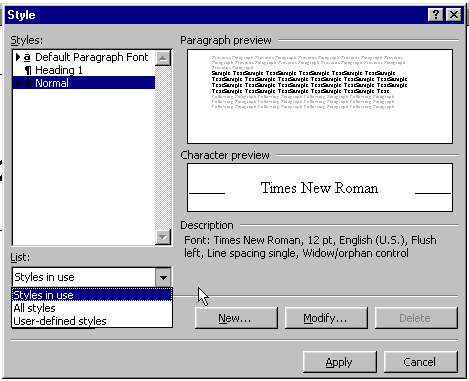Open the Modify... style dialog
Screen dimensions: 469x381
click(326, 318)
